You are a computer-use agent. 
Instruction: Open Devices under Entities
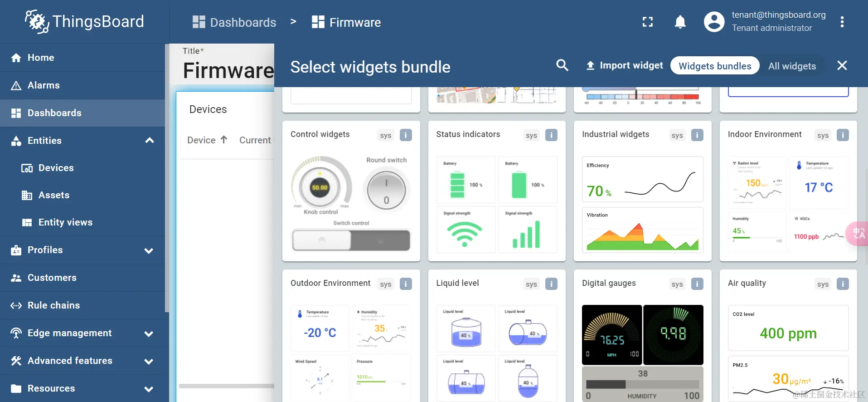pos(82,168)
